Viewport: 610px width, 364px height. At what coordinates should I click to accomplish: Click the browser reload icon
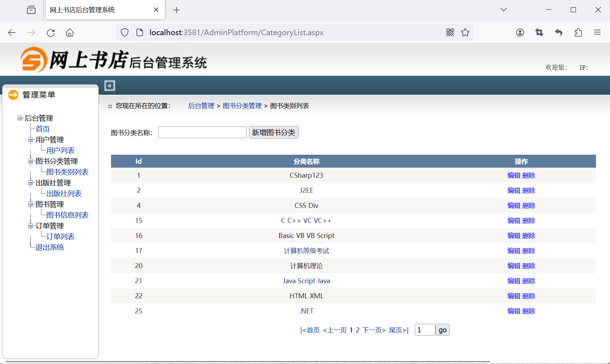(x=51, y=33)
